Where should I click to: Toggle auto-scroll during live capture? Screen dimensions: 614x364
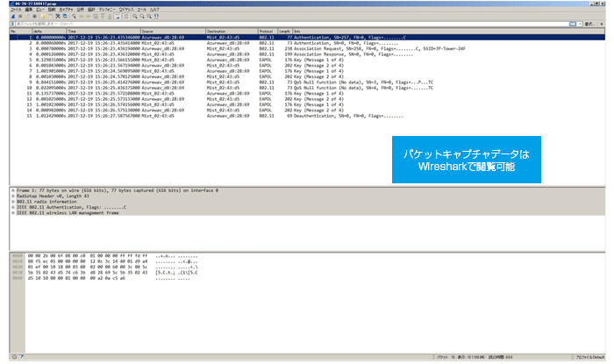(x=117, y=17)
